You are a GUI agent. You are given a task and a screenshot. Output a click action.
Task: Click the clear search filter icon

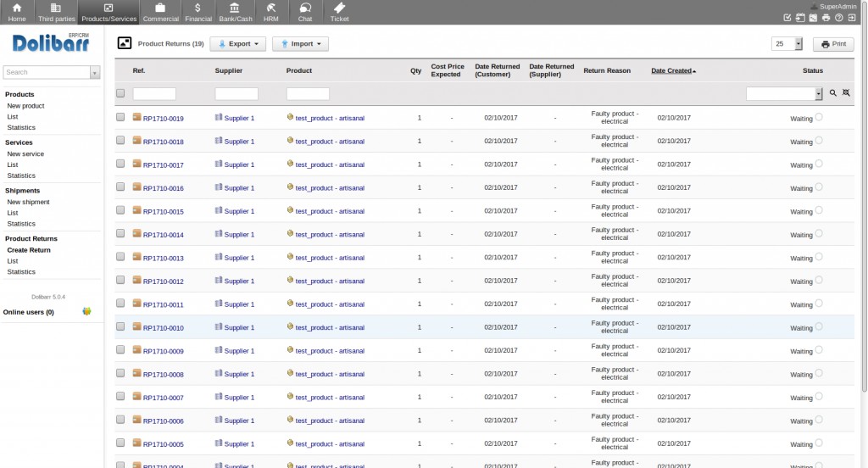tap(846, 93)
